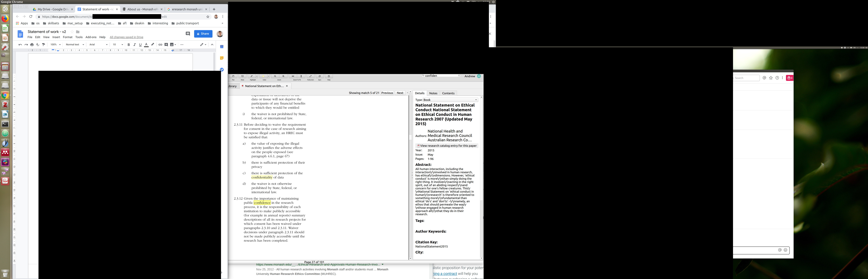868x279 pixels.
Task: Open the Format menu in Docs
Action: tap(67, 37)
